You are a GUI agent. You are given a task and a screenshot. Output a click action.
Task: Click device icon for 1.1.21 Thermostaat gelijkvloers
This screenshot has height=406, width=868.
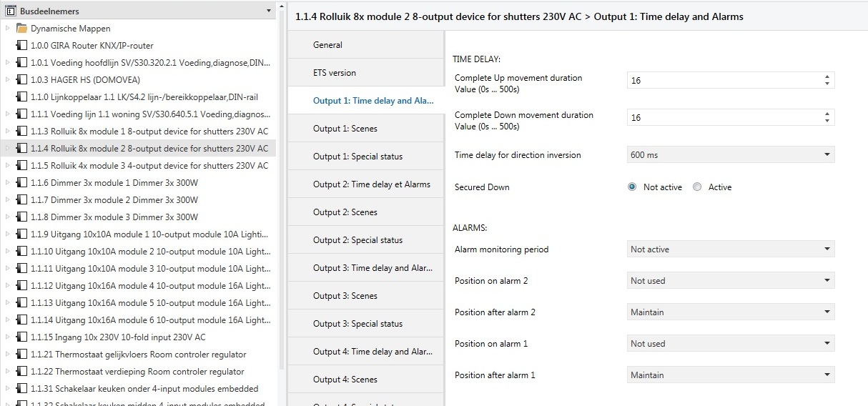coord(22,355)
